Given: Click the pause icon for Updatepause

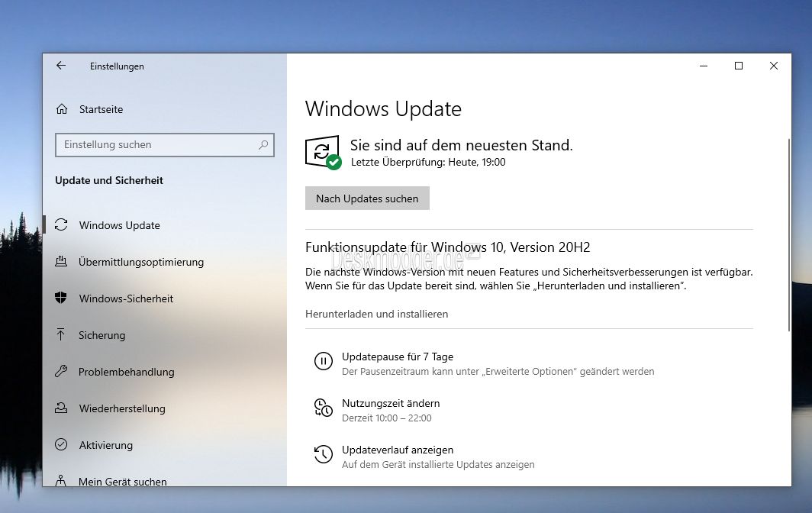Looking at the screenshot, I should pyautogui.click(x=323, y=360).
